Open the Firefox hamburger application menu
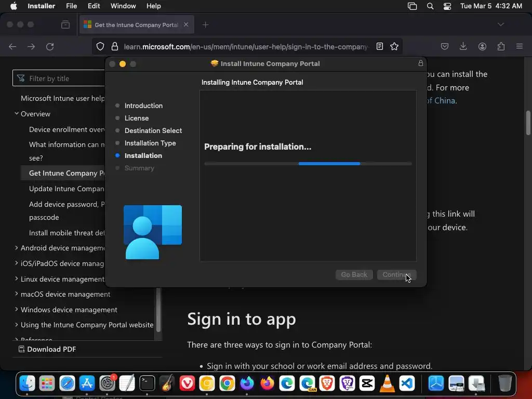The image size is (532, 399). (520, 46)
